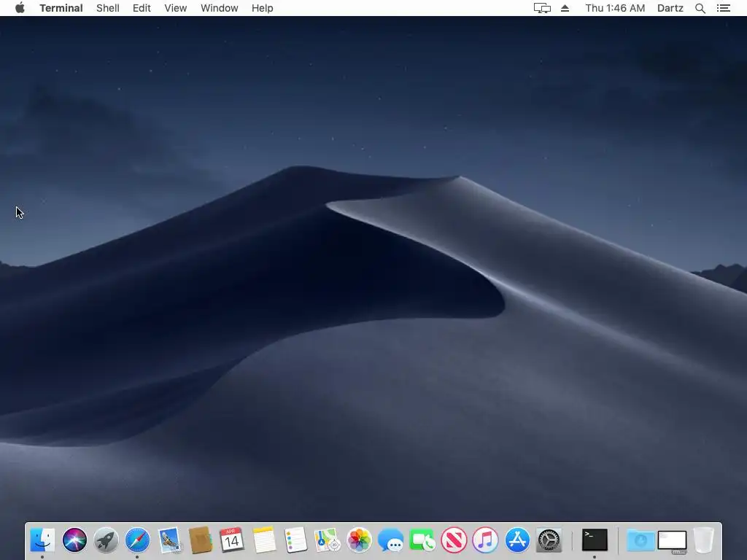The height and width of the screenshot is (560, 747).
Task: Click the eject icon in menu bar
Action: tap(565, 8)
